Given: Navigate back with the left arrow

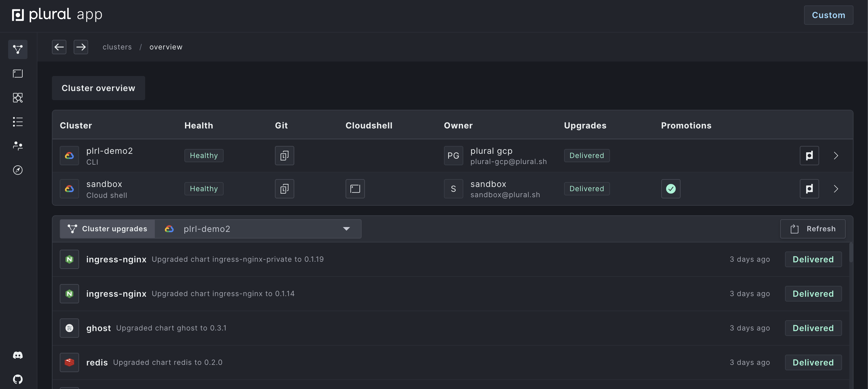Looking at the screenshot, I should [59, 47].
